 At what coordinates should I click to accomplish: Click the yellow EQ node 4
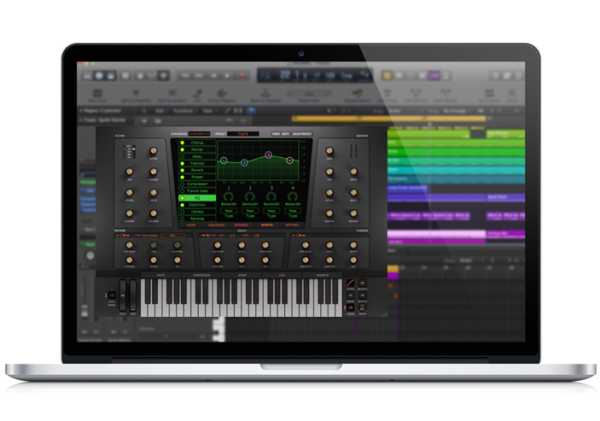coord(290,160)
